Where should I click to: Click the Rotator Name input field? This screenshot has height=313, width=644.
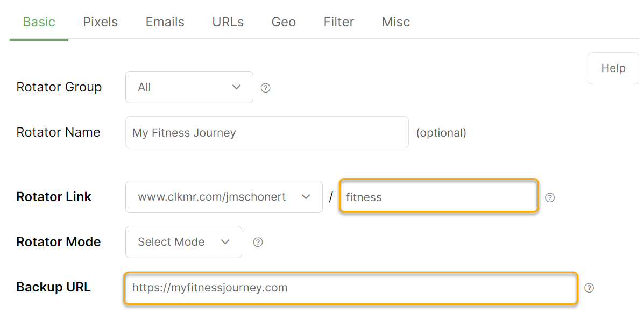coord(267,132)
